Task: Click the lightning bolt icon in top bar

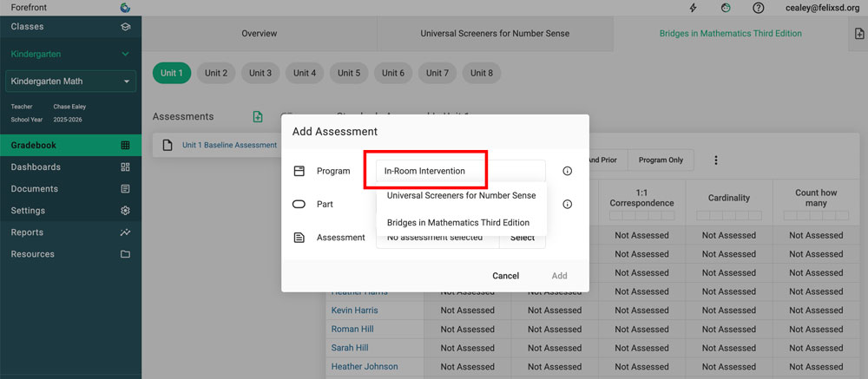Action: [x=693, y=8]
